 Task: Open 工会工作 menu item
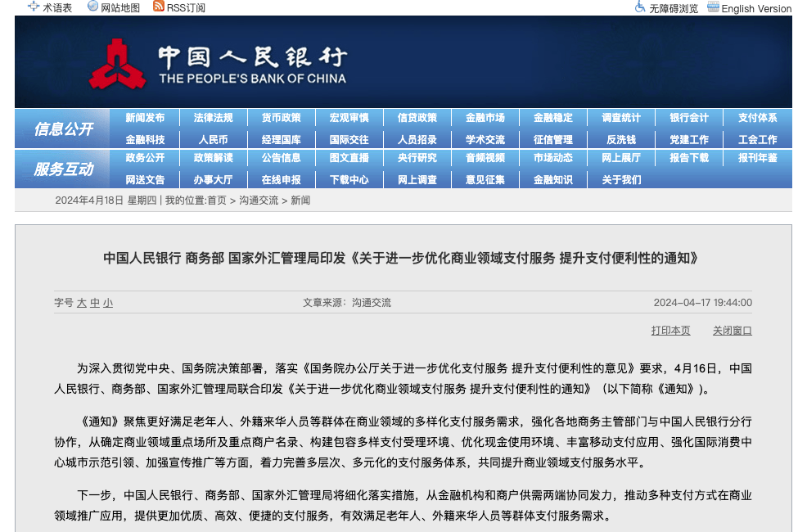[757, 140]
